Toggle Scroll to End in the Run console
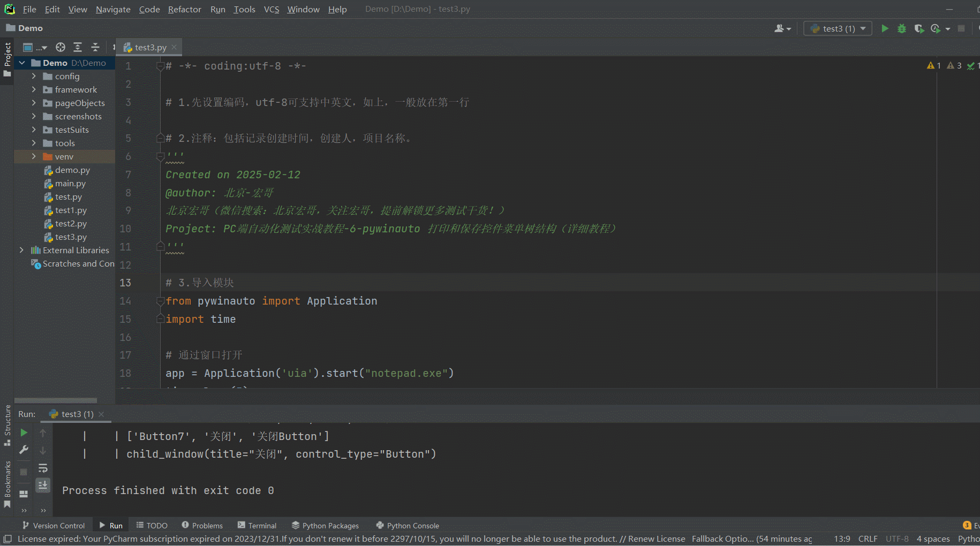This screenshot has width=980, height=546. tap(43, 485)
